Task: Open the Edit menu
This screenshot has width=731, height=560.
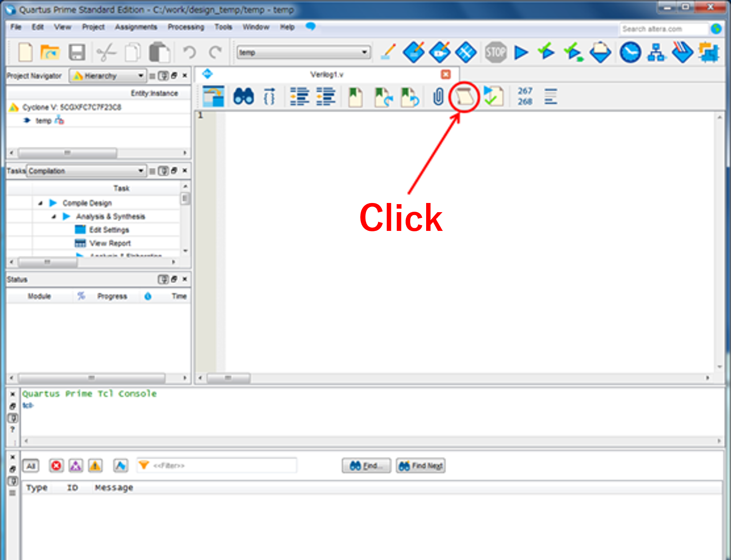Action: tap(37, 27)
